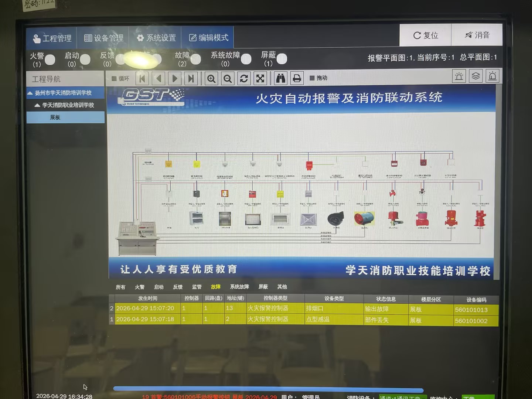The width and height of the screenshot is (532, 399).
Task: Click the 消音 mute button
Action: pos(477,35)
